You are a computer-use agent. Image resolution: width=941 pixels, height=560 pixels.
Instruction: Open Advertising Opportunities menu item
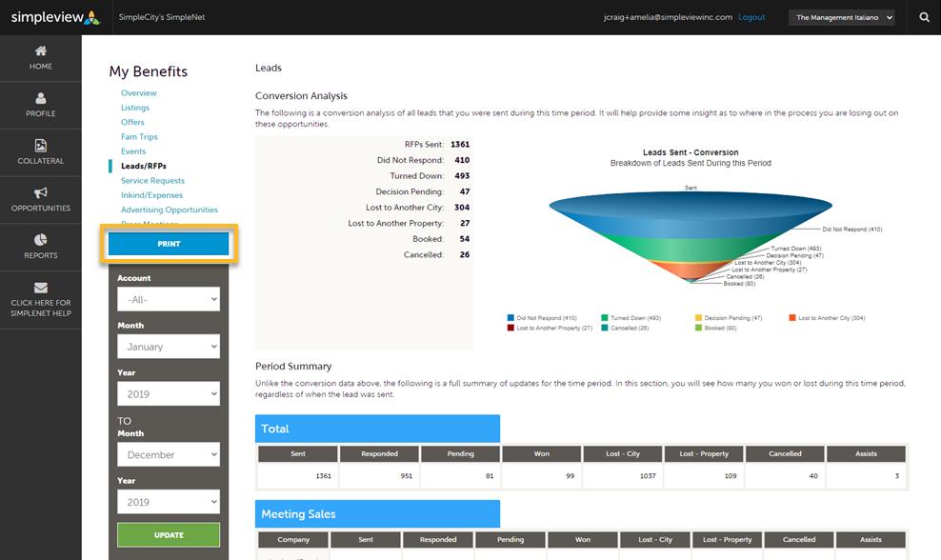pyautogui.click(x=170, y=210)
